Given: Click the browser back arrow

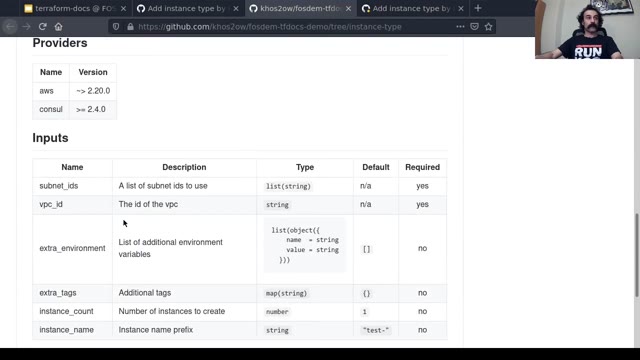Looking at the screenshot, I should point(10,27).
